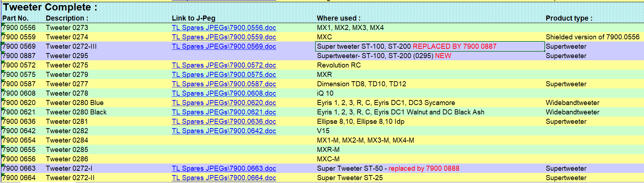644x183 pixels.
Task: Open link TL Spares JPEGs\7900.0664.doc
Action: click(x=224, y=178)
